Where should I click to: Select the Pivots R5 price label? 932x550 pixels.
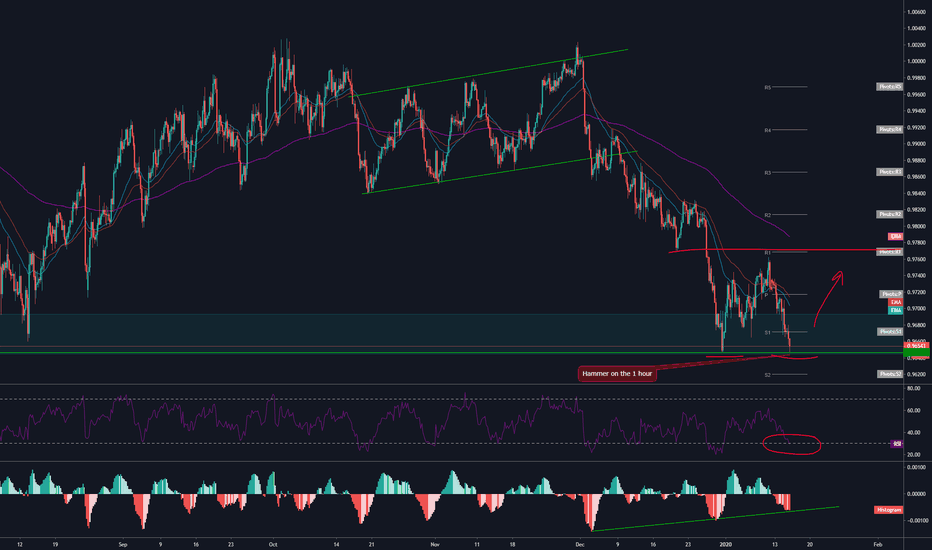(x=890, y=87)
